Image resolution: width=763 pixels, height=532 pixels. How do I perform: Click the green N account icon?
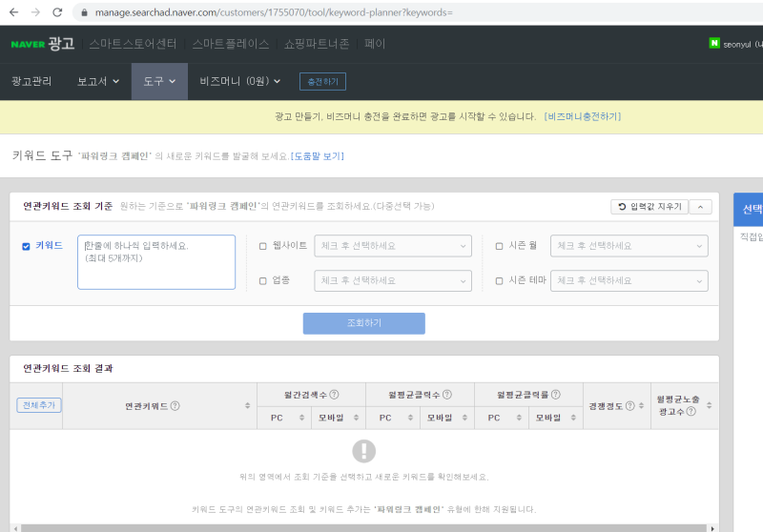[x=713, y=43]
